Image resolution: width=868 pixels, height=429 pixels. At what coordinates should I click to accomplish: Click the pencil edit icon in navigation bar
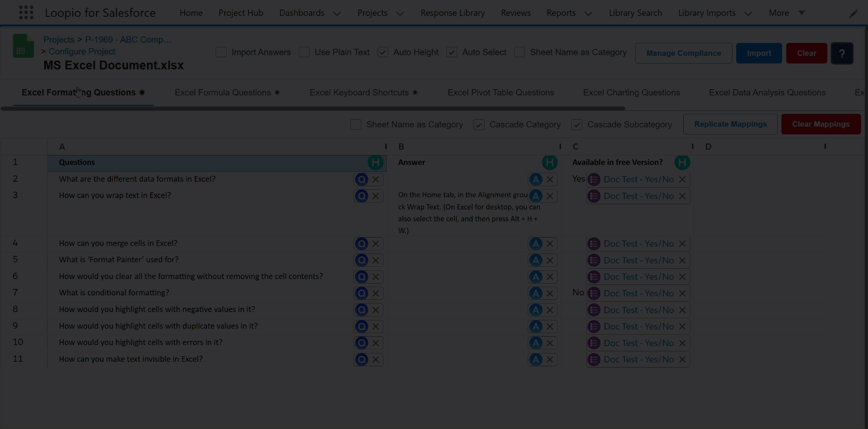tap(853, 14)
